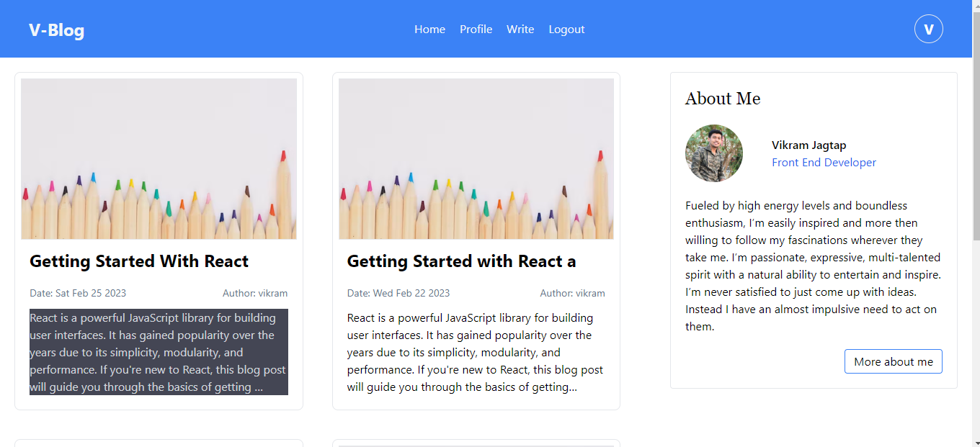Open the Getting Started With React title
The width and height of the screenshot is (980, 447).
pos(139,261)
